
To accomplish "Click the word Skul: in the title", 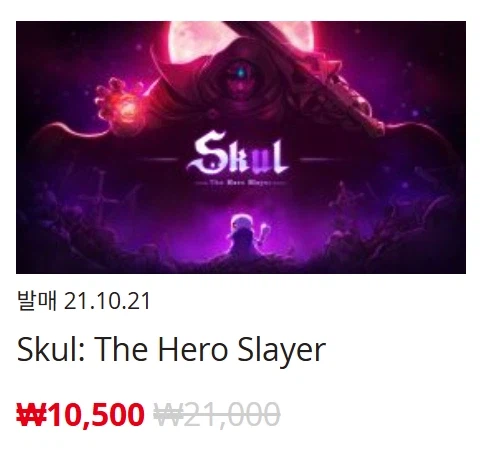I will click(51, 349).
